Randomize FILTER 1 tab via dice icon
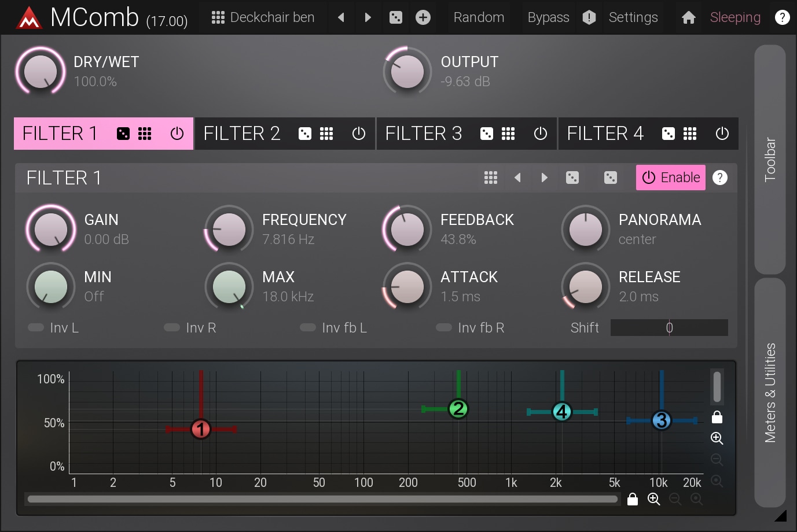This screenshot has height=532, width=797. click(x=123, y=134)
